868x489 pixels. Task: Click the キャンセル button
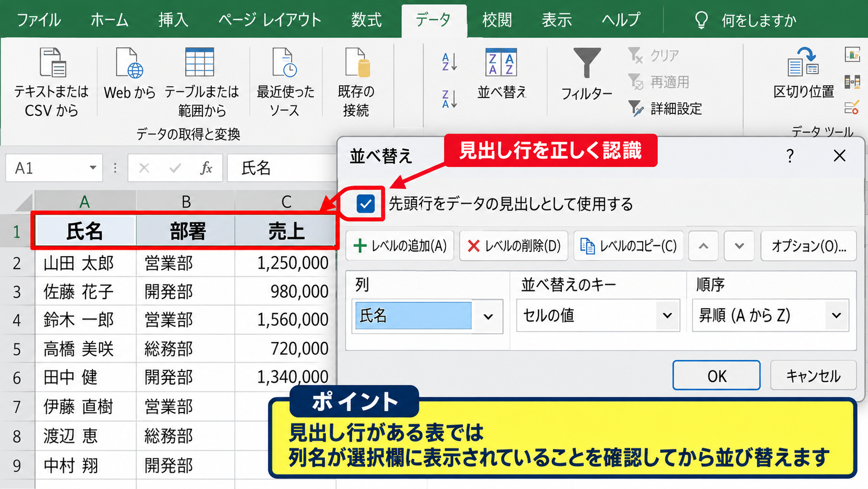coord(813,375)
